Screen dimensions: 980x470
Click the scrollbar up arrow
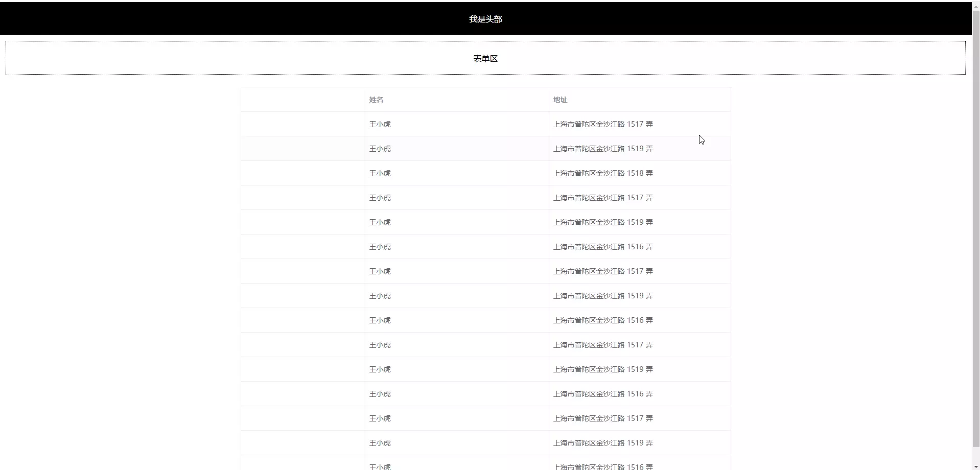pos(976,5)
